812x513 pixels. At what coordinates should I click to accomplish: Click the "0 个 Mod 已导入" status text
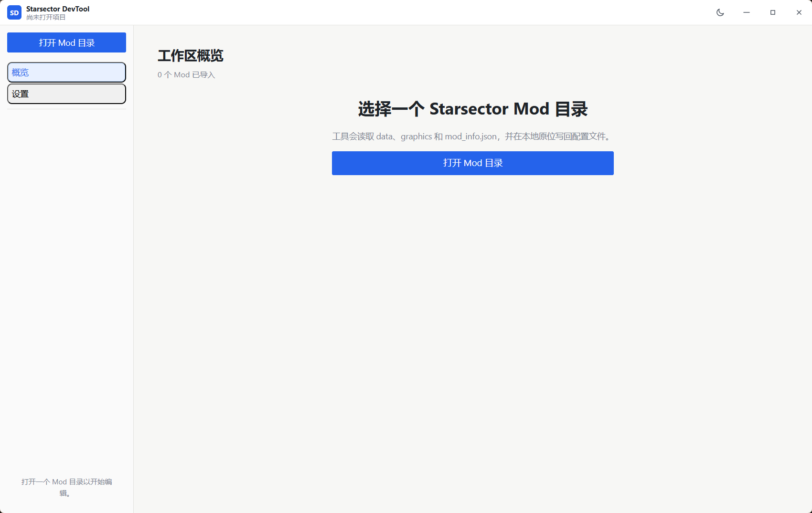186,75
